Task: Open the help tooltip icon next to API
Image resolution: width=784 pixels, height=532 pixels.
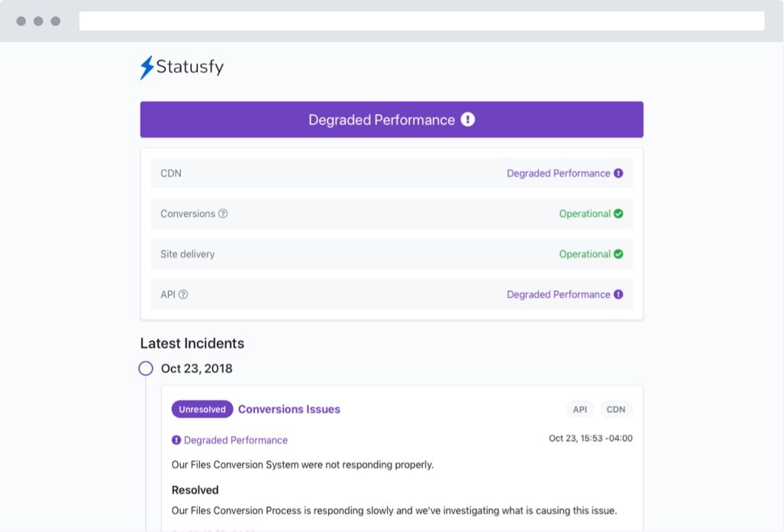Action: click(x=183, y=295)
